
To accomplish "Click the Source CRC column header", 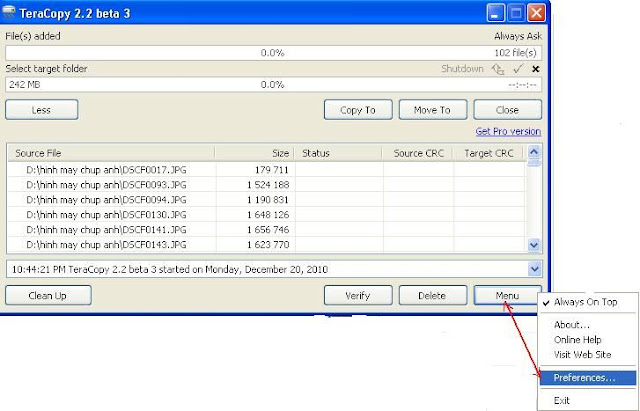I will coord(418,153).
